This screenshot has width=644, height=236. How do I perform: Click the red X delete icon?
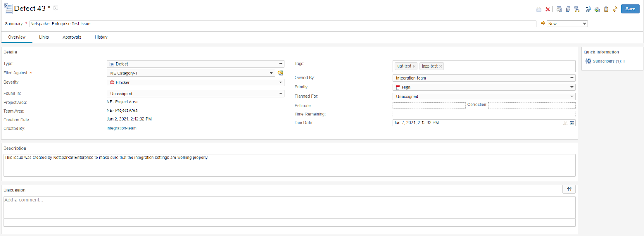click(548, 9)
